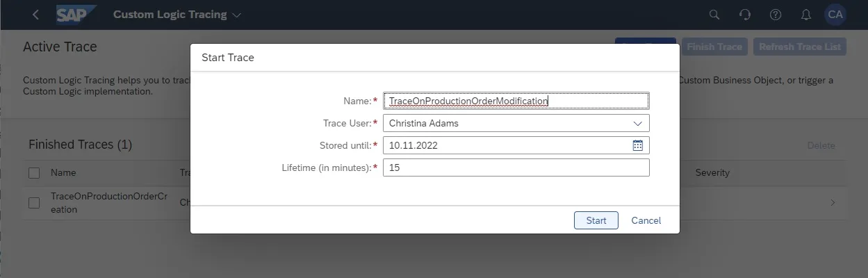Check the TraceOnProductionOrderCreation row checkbox
This screenshot has height=278, width=868.
pyautogui.click(x=34, y=203)
